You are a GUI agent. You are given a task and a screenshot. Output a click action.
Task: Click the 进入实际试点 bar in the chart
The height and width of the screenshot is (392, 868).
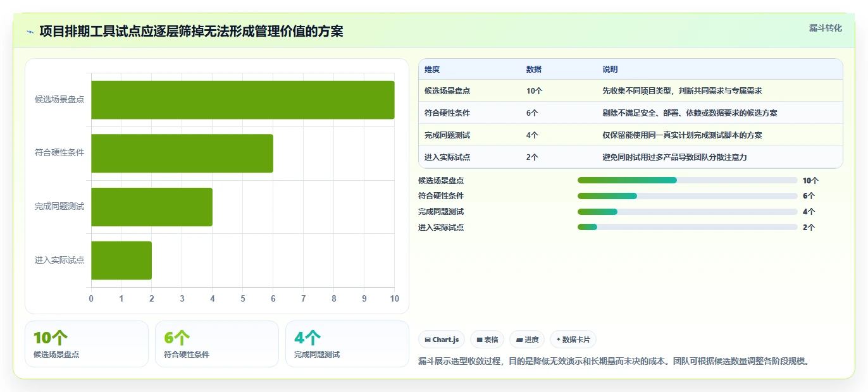[x=121, y=260]
